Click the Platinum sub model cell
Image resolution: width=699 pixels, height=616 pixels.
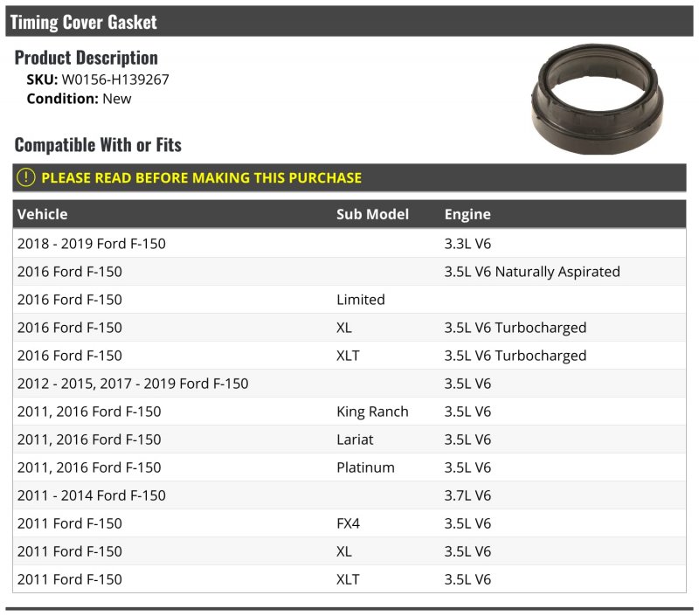point(365,467)
